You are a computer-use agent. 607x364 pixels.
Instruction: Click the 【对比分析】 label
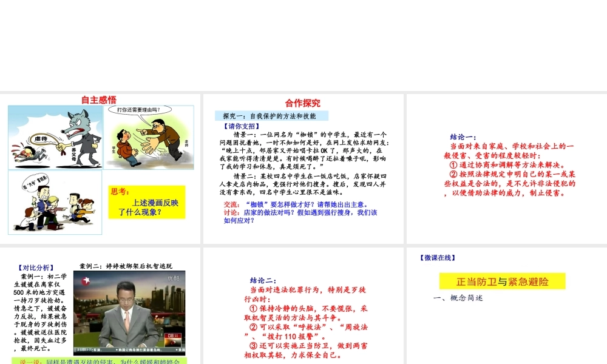tap(36, 268)
